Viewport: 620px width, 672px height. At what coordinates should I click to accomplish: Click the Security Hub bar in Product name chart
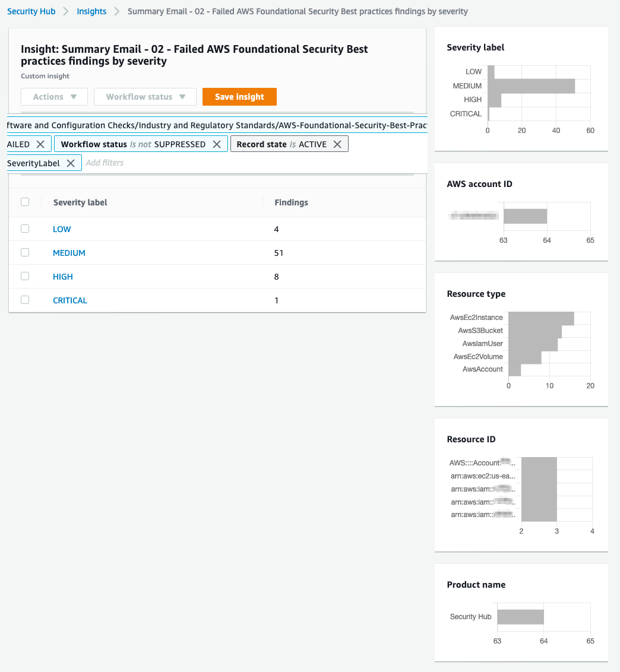pyautogui.click(x=520, y=617)
